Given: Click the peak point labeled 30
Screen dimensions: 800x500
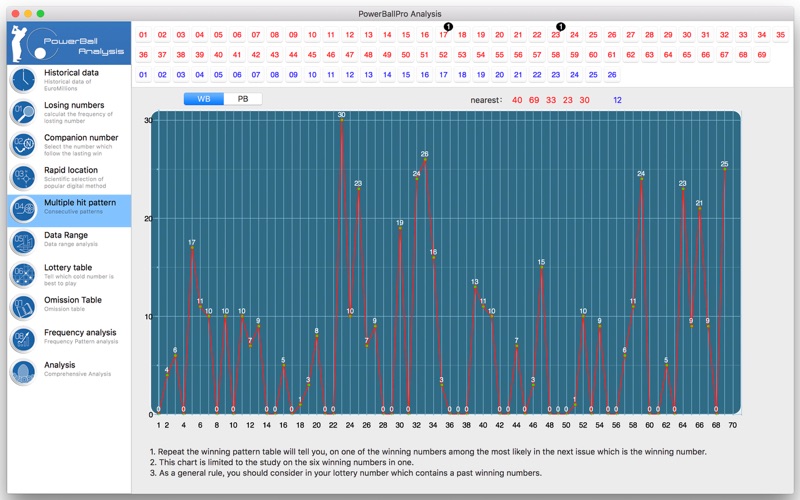Looking at the screenshot, I should pos(342,120).
